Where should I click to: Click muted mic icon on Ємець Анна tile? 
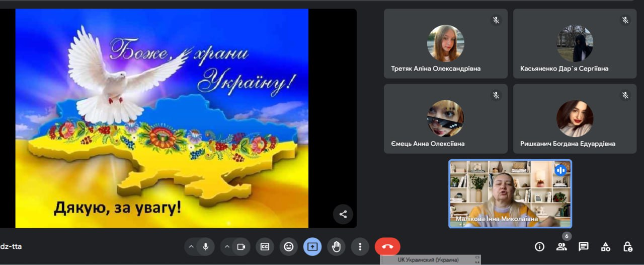click(x=496, y=95)
